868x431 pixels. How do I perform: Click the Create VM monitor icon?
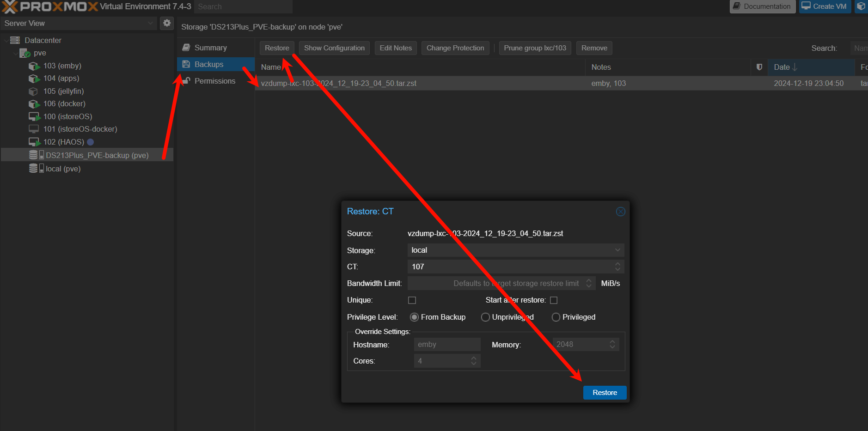point(806,6)
